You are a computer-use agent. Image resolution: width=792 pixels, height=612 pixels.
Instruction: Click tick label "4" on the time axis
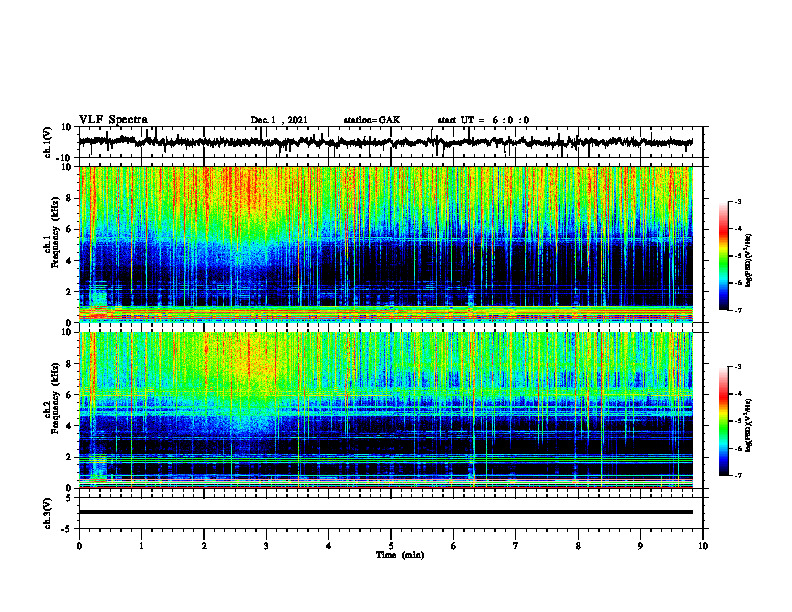[328, 546]
